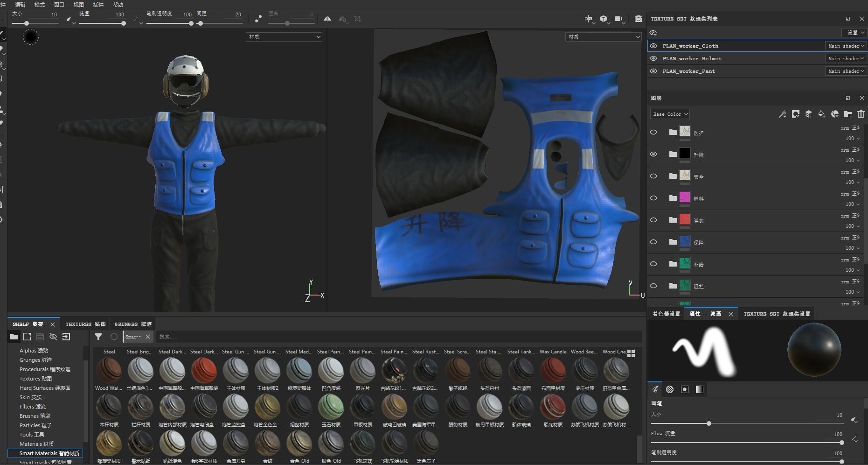Create a new folder in layers panel
This screenshot has height=465, width=868.
pos(848,114)
